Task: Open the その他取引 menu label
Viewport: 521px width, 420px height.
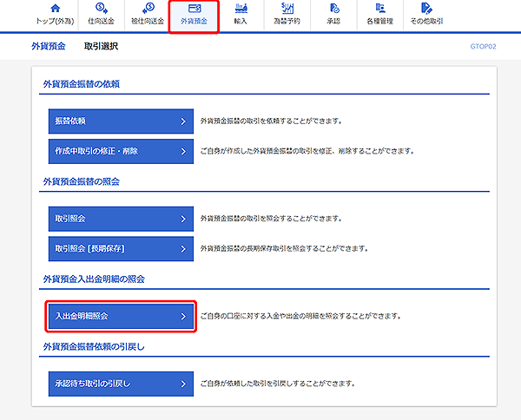Action: click(x=426, y=21)
